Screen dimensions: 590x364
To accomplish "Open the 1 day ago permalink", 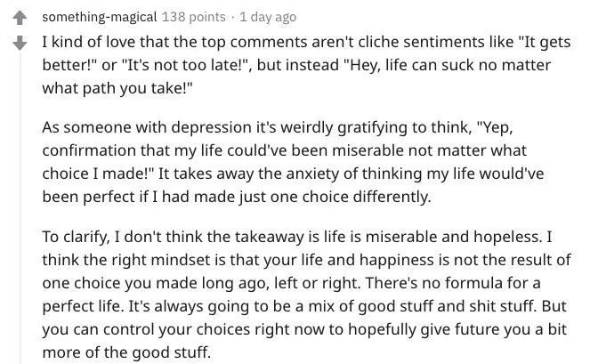I will click(268, 17).
